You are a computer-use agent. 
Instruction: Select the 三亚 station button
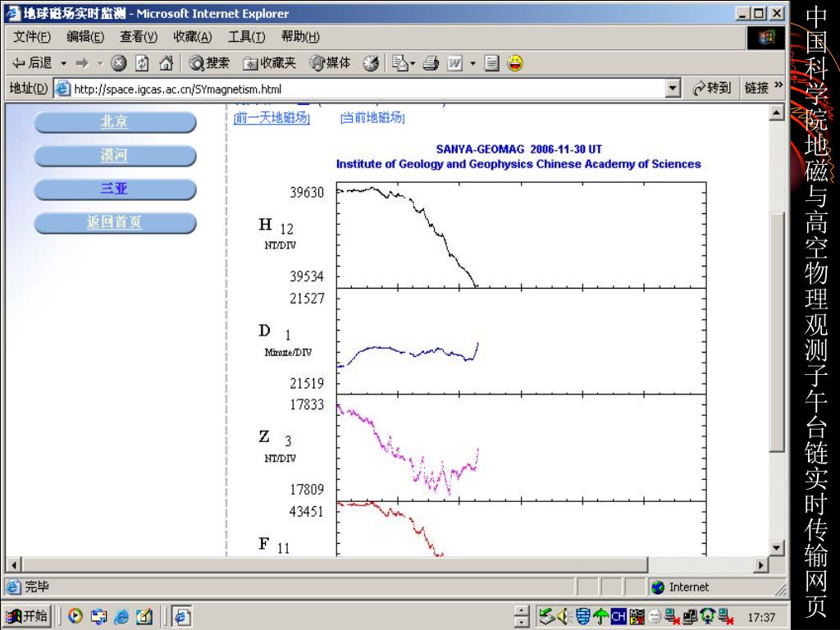click(115, 189)
